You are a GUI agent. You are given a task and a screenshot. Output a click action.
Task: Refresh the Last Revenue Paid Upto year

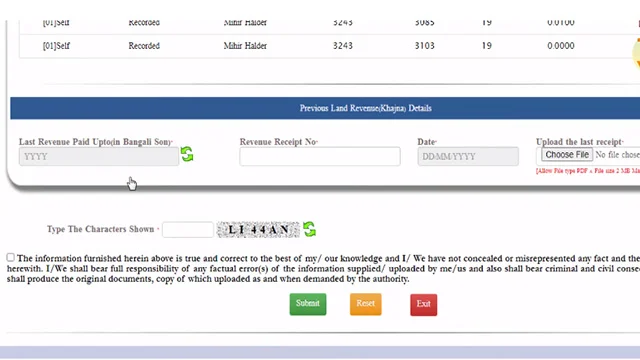click(x=187, y=154)
